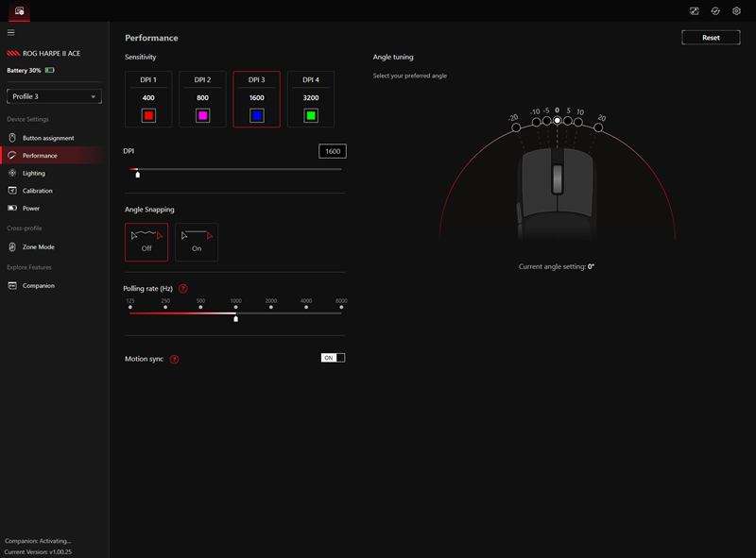Viewport: 756px width, 558px height.
Task: Set Angle Snapping to On
Action: [x=197, y=242]
